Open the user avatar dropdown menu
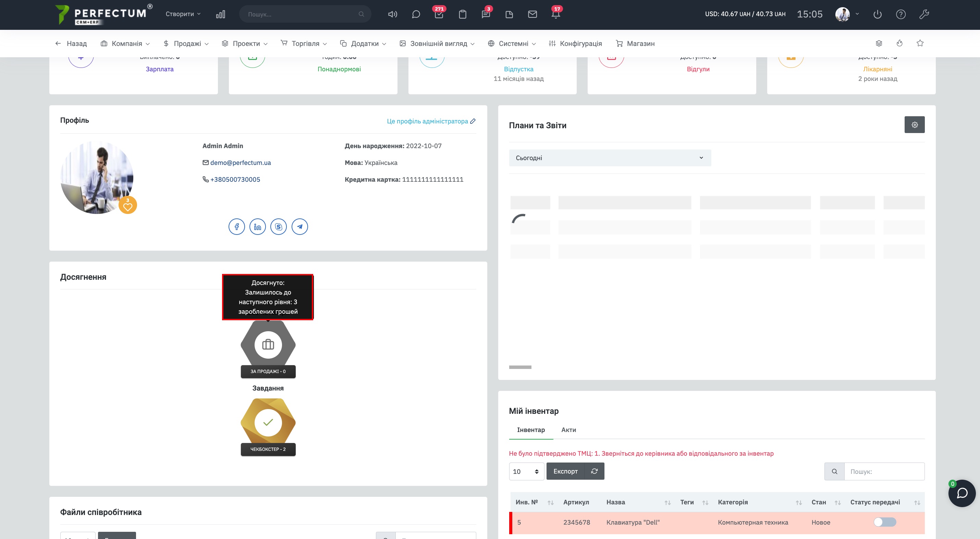Screen dimensions: 980x539 [847, 14]
